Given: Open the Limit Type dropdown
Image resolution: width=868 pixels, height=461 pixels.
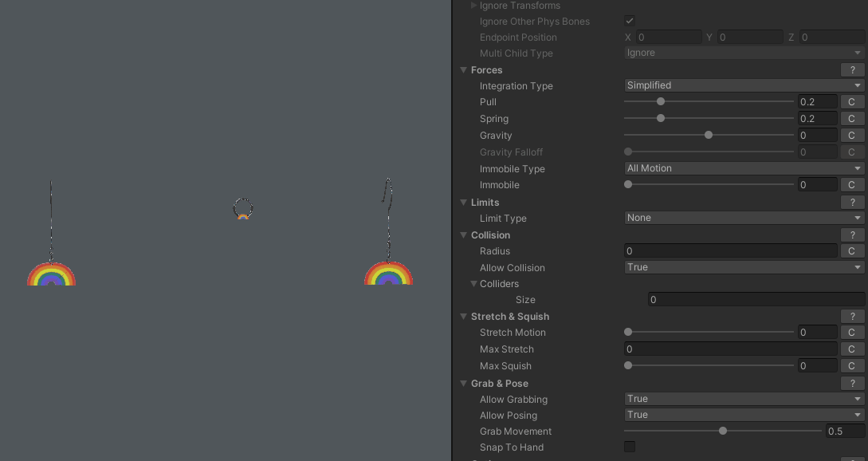Looking at the screenshot, I should pyautogui.click(x=744, y=218).
